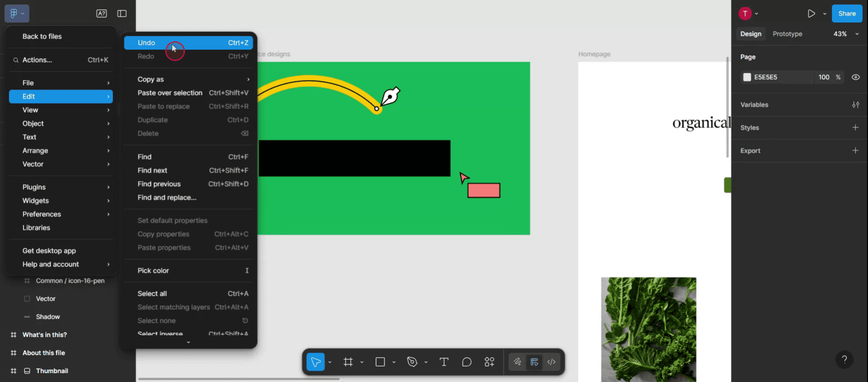Open the Comment tool
The width and height of the screenshot is (868, 382).
click(466, 362)
